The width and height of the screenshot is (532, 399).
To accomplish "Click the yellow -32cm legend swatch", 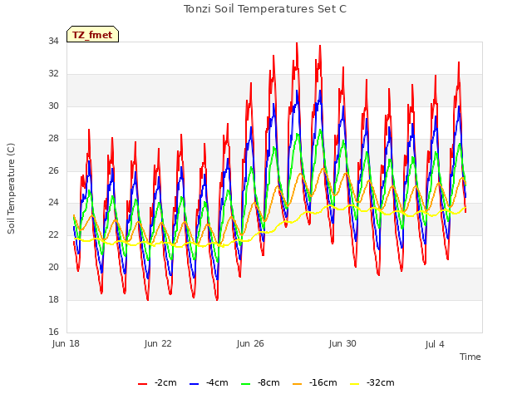I will (x=355, y=384).
